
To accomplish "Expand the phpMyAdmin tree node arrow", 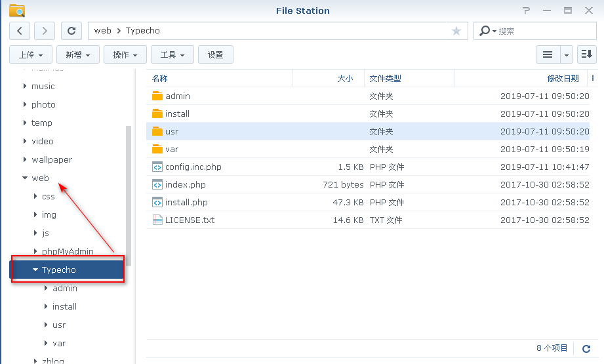I will (35, 251).
